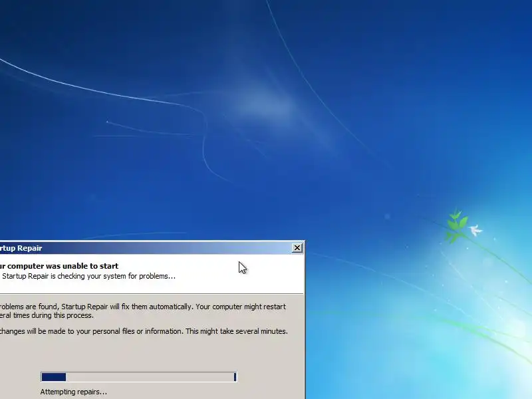Click 'computer was unable to start' heading
The height and width of the screenshot is (399, 532).
point(59,266)
